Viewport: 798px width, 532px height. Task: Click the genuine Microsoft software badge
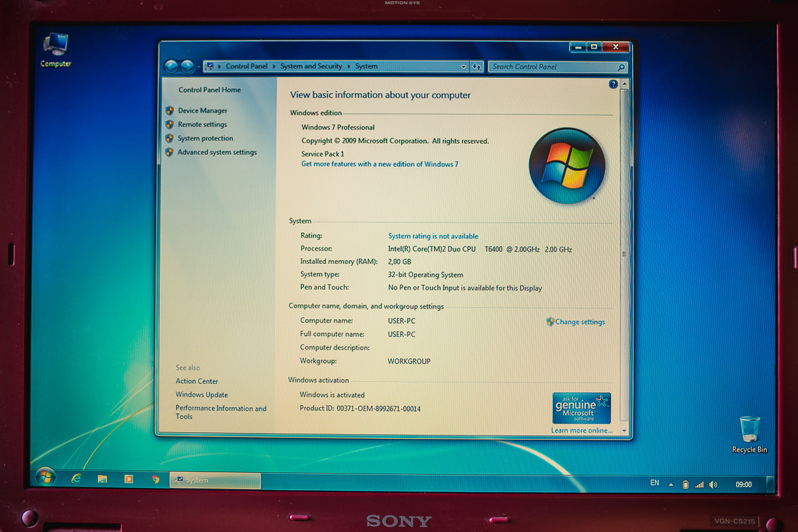581,408
